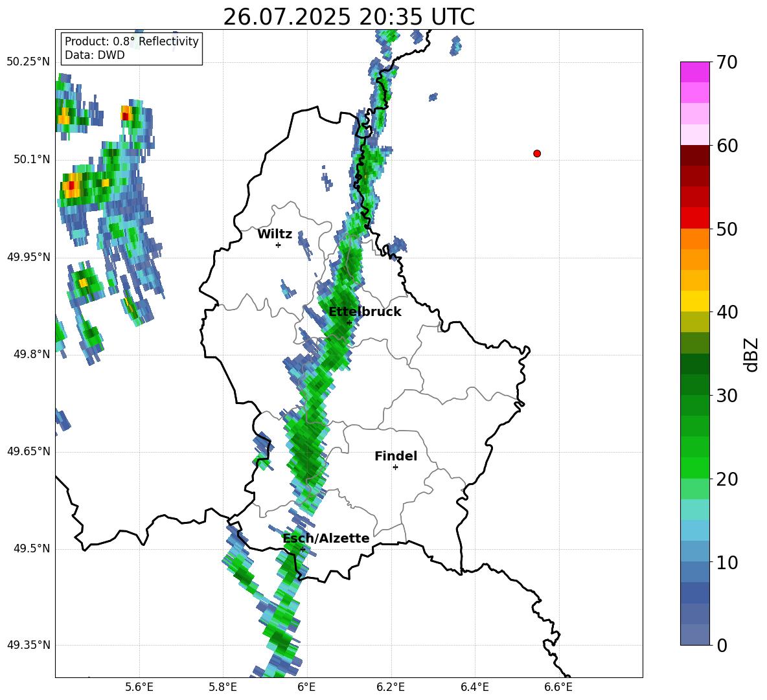Screen dimensions: 767x700
Task: Click the red dot marker east of Luxembourg
Action: coord(537,153)
